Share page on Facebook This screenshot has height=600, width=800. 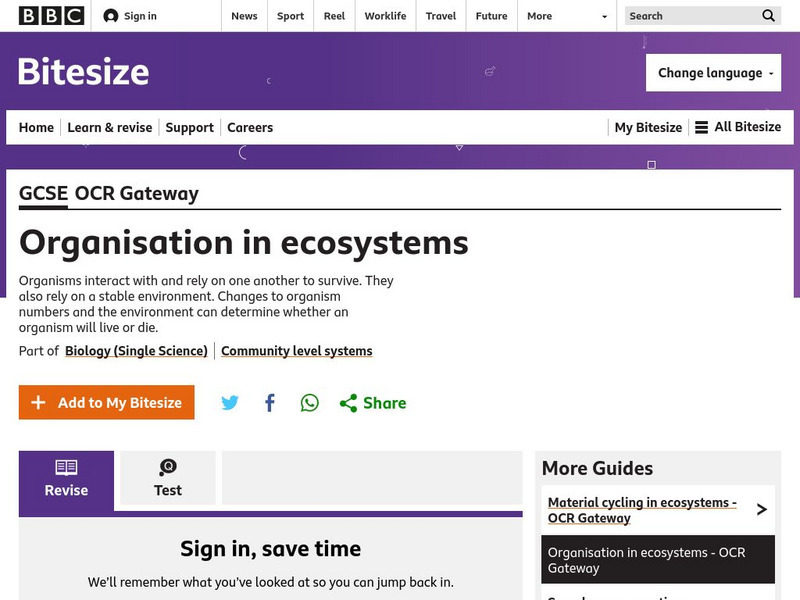270,403
